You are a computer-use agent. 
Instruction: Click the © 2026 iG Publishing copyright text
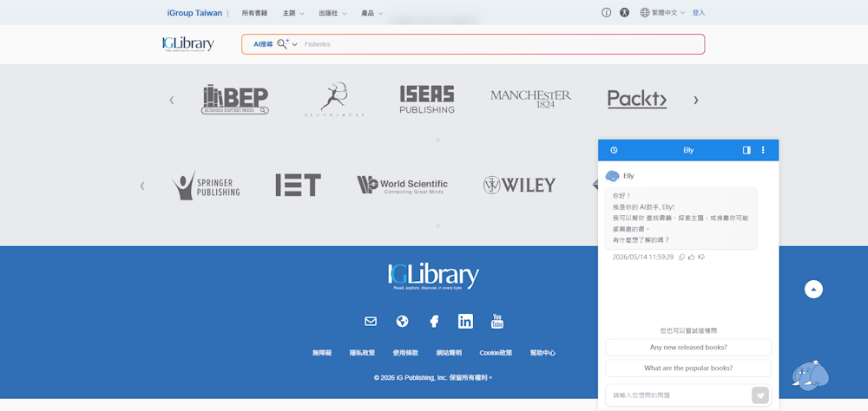pos(433,378)
